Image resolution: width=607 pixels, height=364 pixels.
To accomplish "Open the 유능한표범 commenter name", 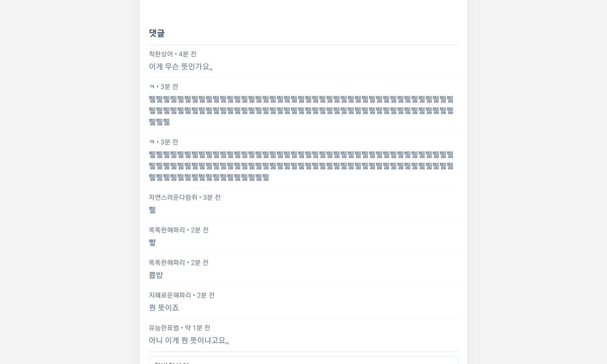I will pyautogui.click(x=164, y=328).
